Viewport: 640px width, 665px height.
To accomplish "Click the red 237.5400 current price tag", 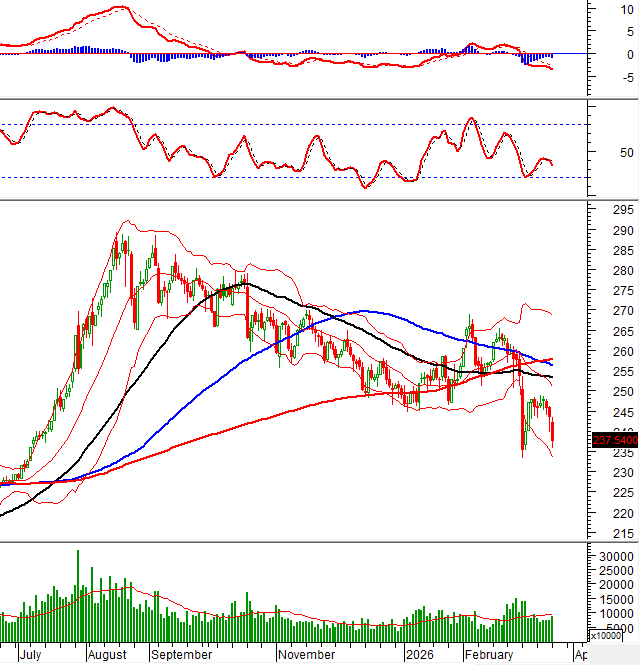I will tap(615, 439).
